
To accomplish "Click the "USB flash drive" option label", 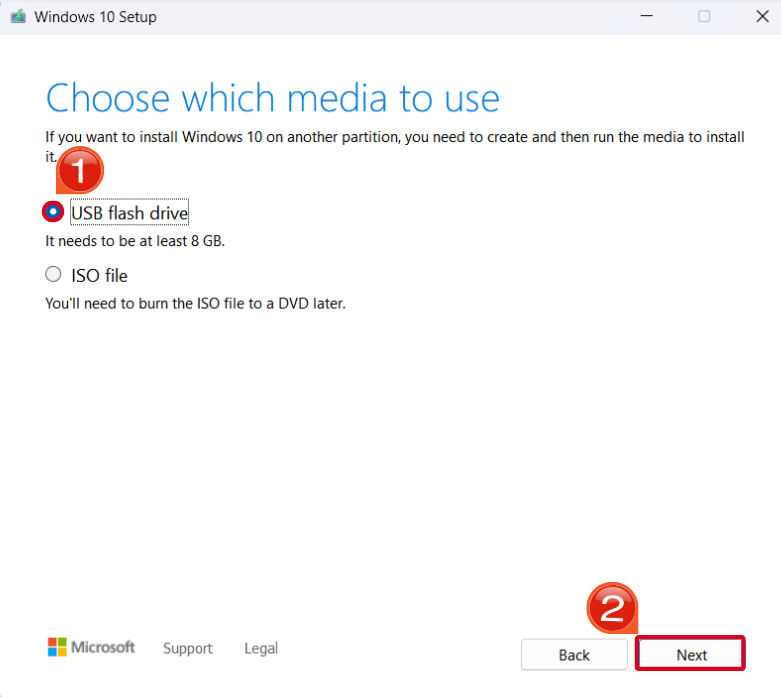I will point(129,213).
